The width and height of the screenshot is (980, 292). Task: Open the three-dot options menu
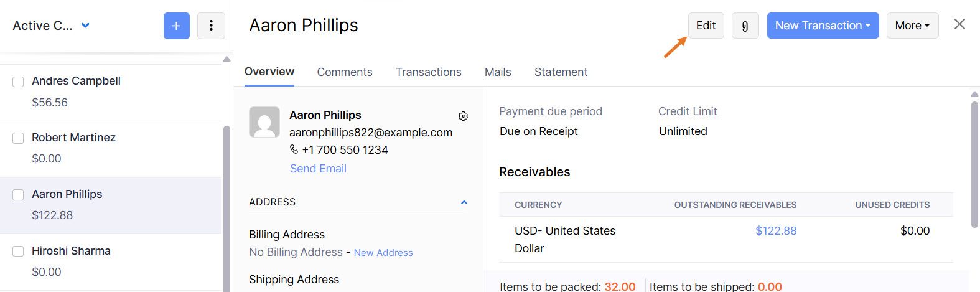click(211, 26)
